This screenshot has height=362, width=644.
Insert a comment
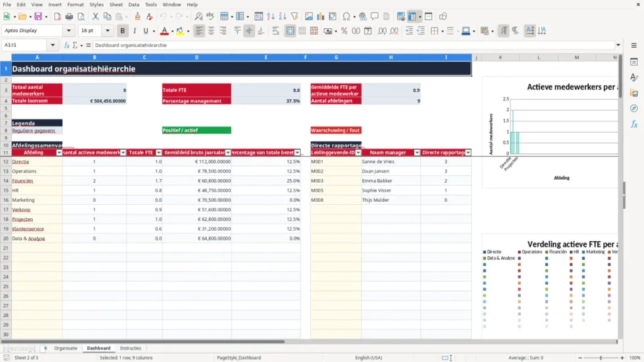(375, 16)
